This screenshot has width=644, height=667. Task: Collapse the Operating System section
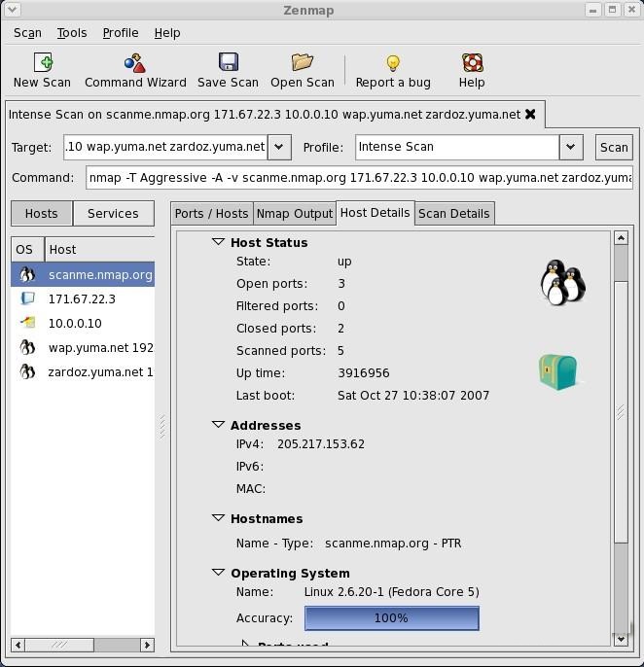click(x=219, y=573)
